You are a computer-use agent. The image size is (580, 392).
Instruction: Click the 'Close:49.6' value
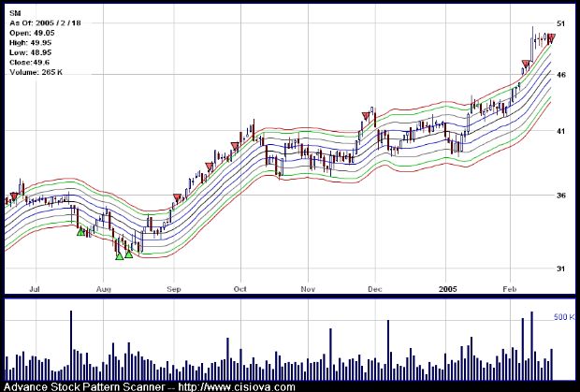(30, 62)
